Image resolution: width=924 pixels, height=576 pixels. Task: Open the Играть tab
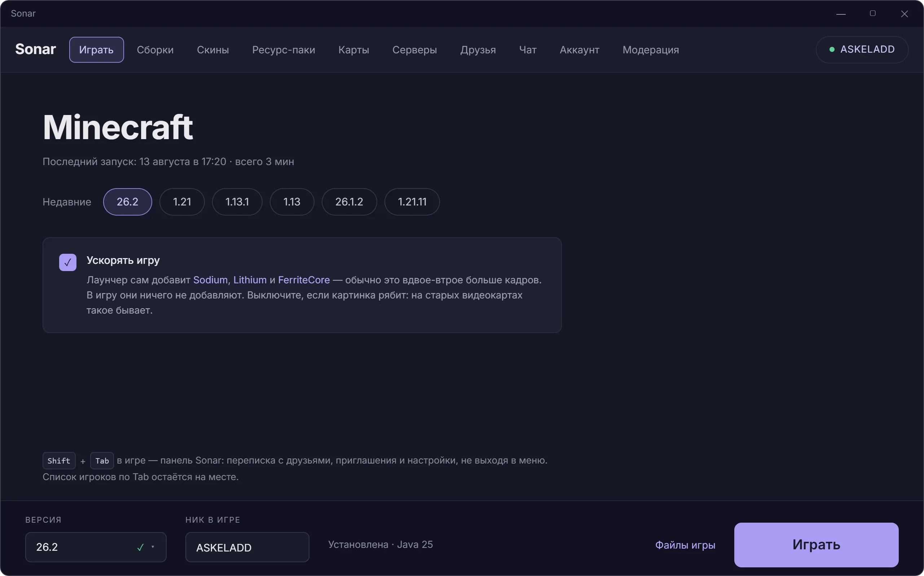[x=96, y=49]
